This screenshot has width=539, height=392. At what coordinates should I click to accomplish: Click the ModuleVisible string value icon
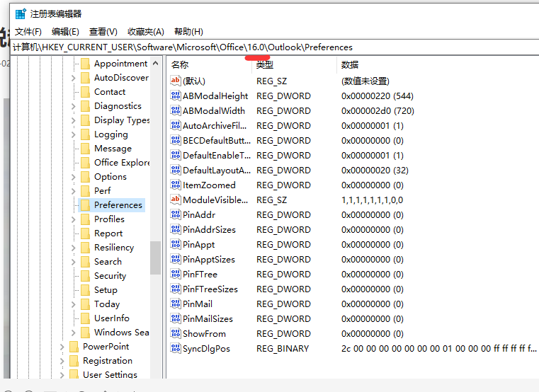tap(176, 200)
